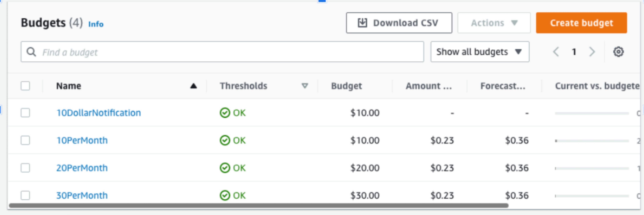
Task: Click OK status icon for 30PerMonth
Action: point(225,195)
